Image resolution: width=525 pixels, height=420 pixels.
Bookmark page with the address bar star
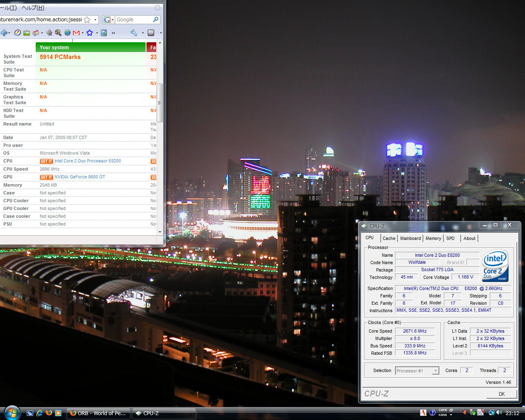click(87, 20)
